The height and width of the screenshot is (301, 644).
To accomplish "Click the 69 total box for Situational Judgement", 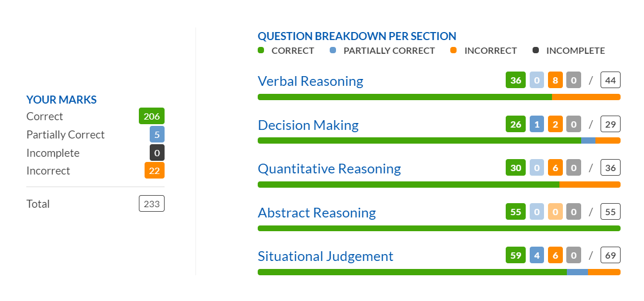I will [610, 255].
